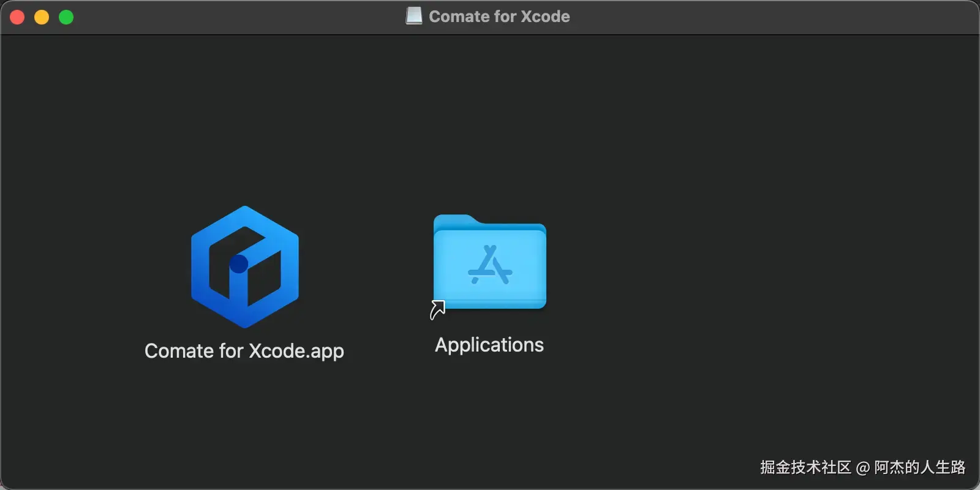Zoom the window with the green button
The image size is (980, 490).
pos(66,17)
